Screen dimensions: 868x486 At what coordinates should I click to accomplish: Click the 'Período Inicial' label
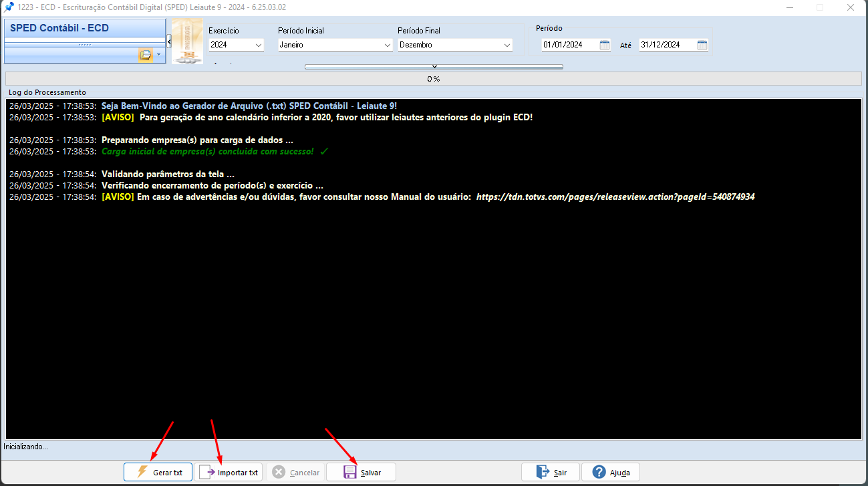[301, 31]
